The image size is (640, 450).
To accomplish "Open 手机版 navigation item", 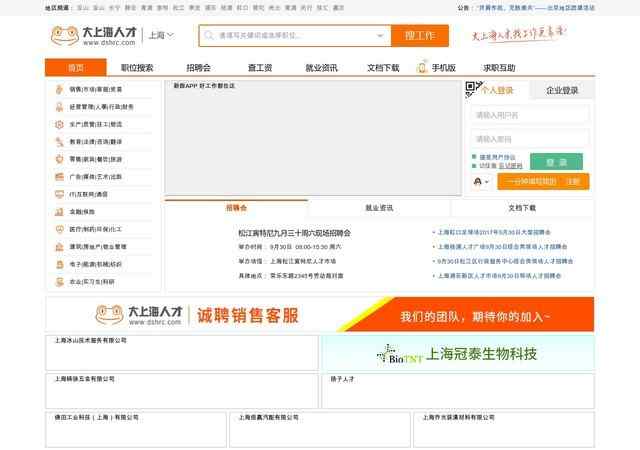I will tap(444, 68).
